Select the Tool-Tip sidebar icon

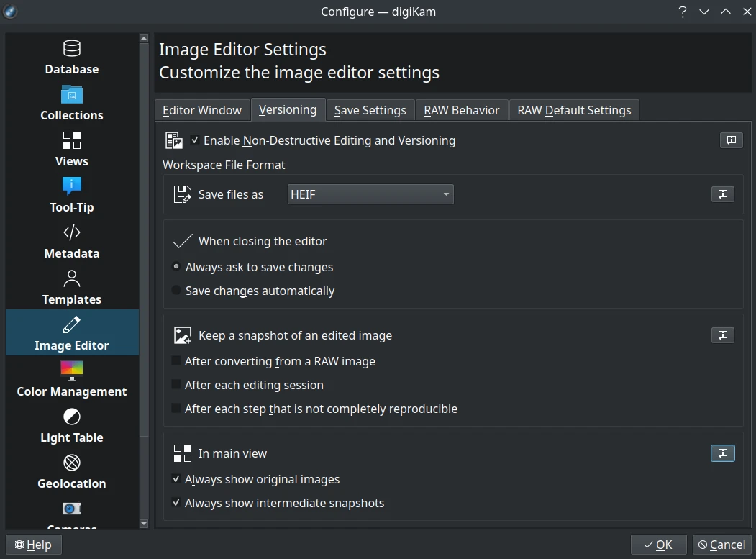[71, 195]
